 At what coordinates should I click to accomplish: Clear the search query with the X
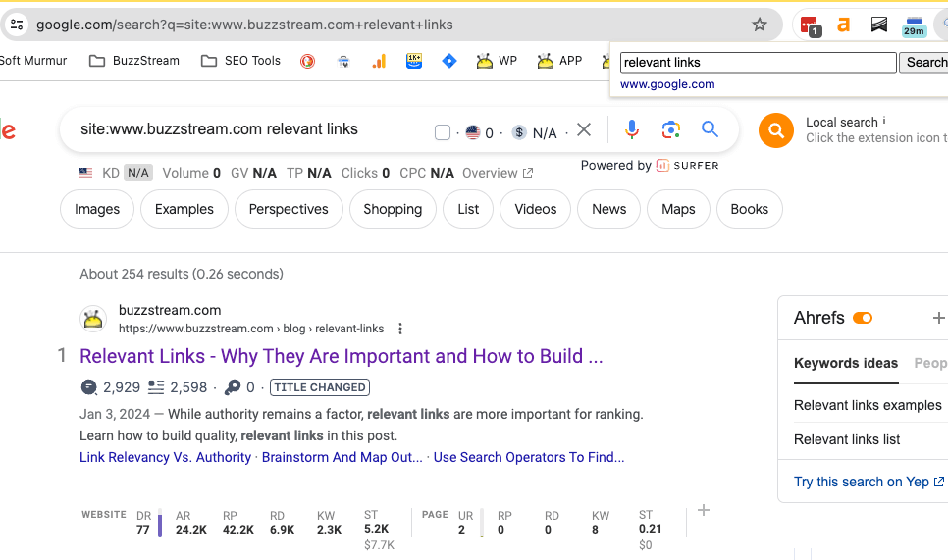(584, 129)
